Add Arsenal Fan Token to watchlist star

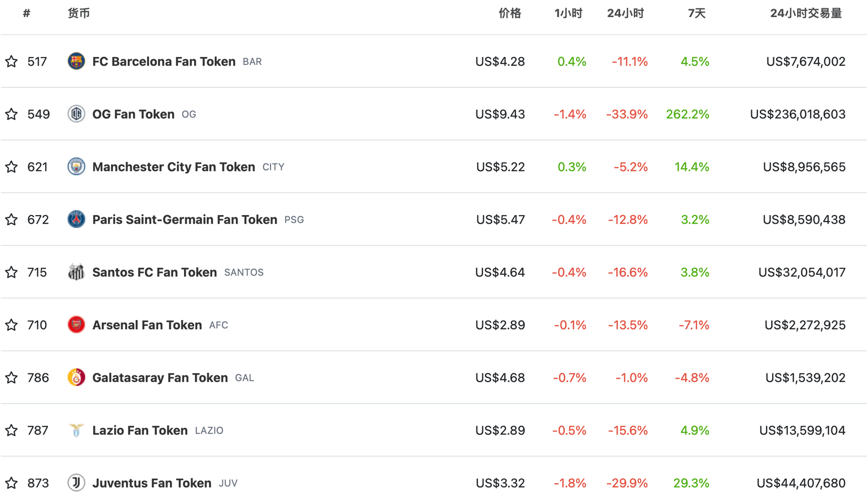pos(11,325)
